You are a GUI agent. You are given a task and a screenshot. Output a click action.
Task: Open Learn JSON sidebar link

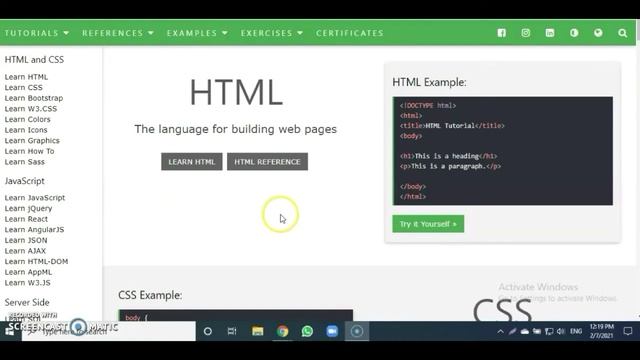click(26, 240)
